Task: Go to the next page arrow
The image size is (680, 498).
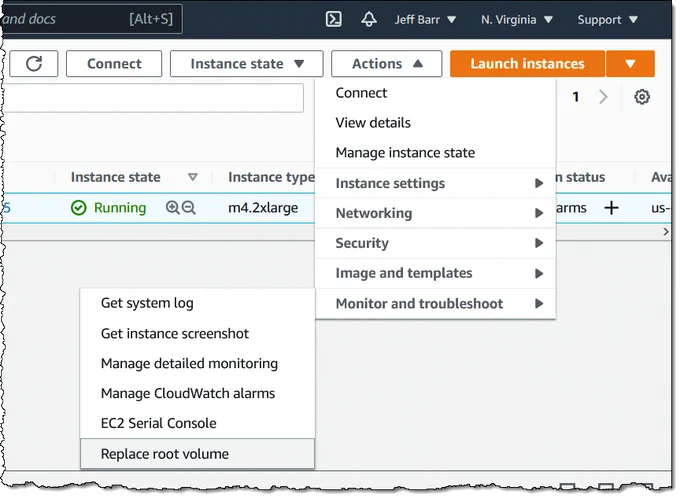Action: pyautogui.click(x=603, y=97)
